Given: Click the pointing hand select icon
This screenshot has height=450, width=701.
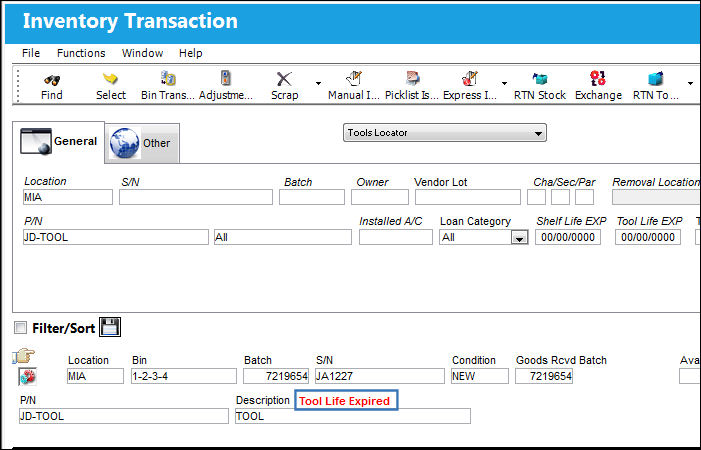Looking at the screenshot, I should 24,356.
